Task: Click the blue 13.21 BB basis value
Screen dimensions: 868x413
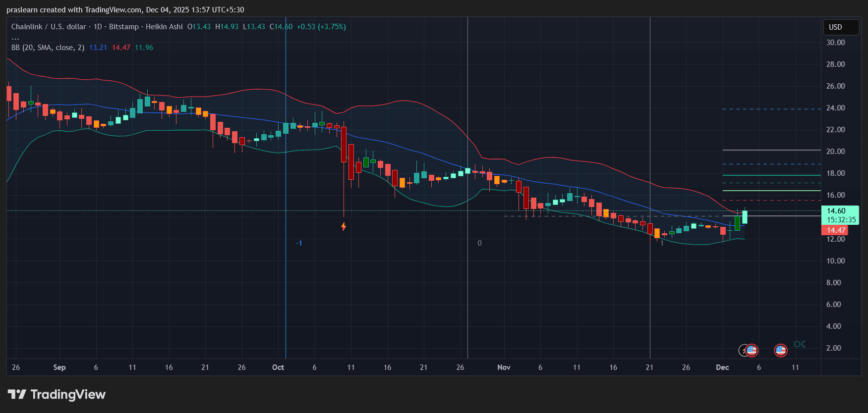Action: pos(98,48)
